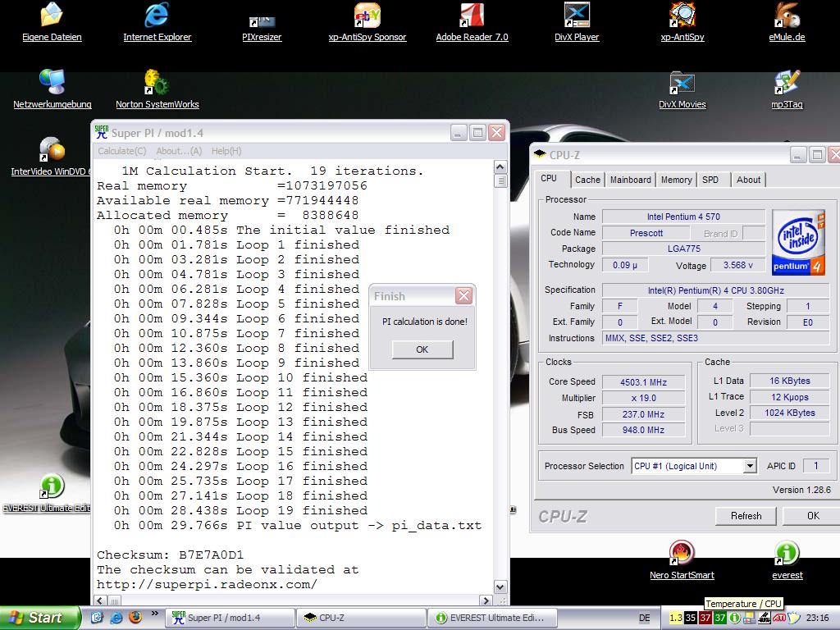Click the 23:16 system clock
The width and height of the screenshot is (840, 630).
pyautogui.click(x=818, y=618)
